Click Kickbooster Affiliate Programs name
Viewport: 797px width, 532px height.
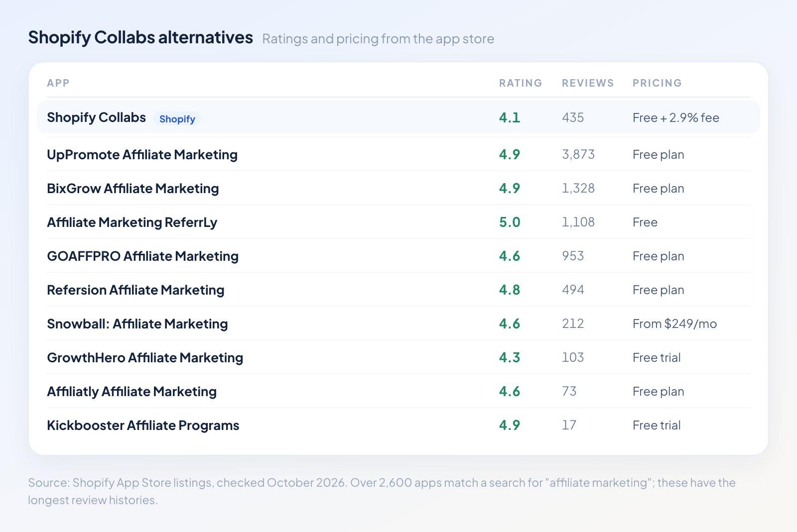tap(143, 426)
